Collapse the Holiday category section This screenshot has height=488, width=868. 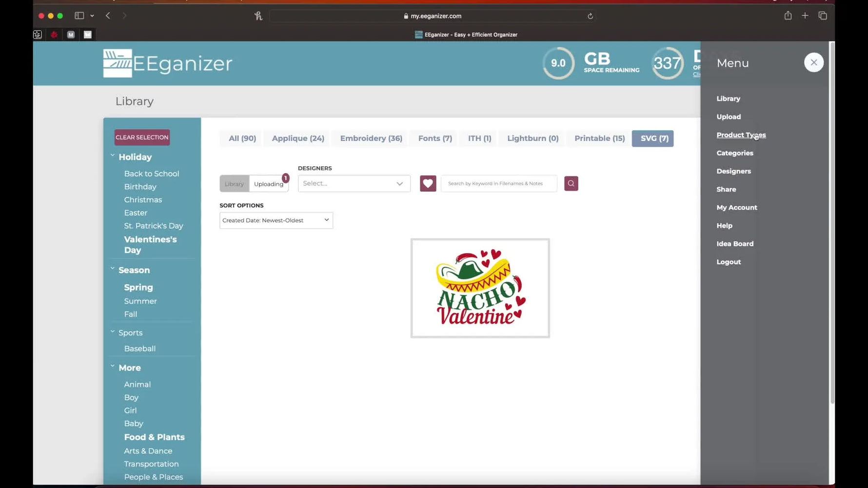coord(112,156)
